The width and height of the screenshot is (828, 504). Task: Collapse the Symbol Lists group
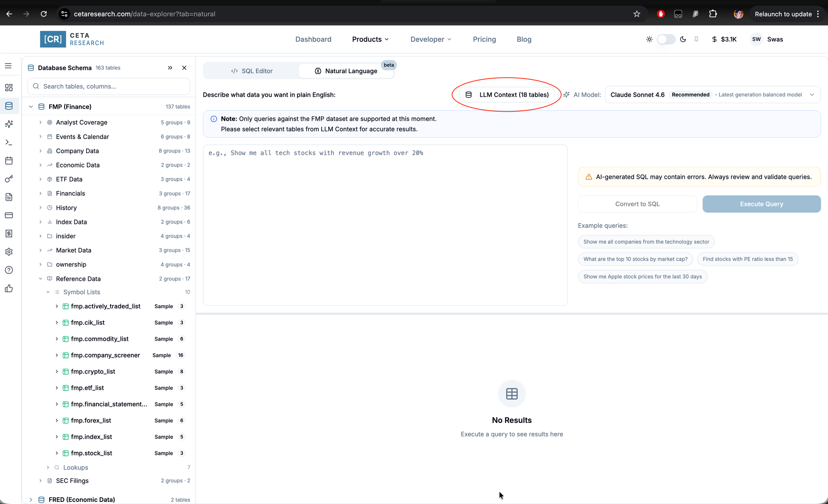(x=48, y=292)
